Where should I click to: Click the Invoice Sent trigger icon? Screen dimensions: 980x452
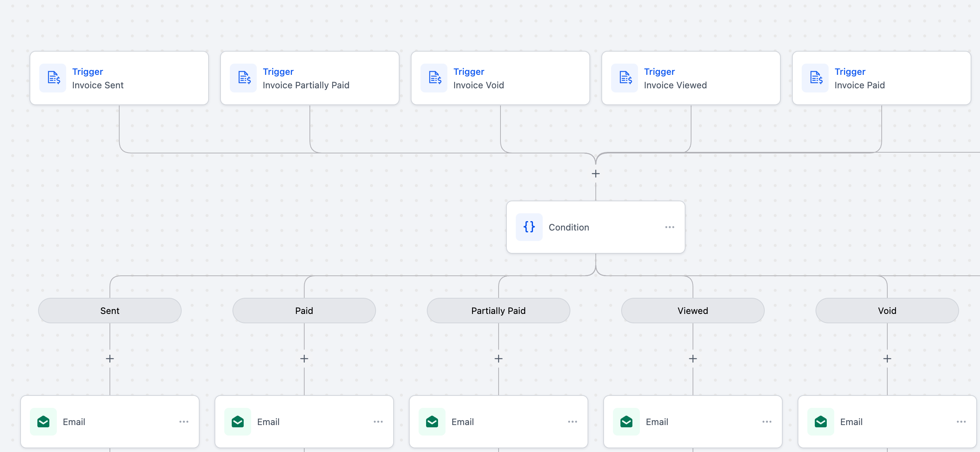coord(53,78)
